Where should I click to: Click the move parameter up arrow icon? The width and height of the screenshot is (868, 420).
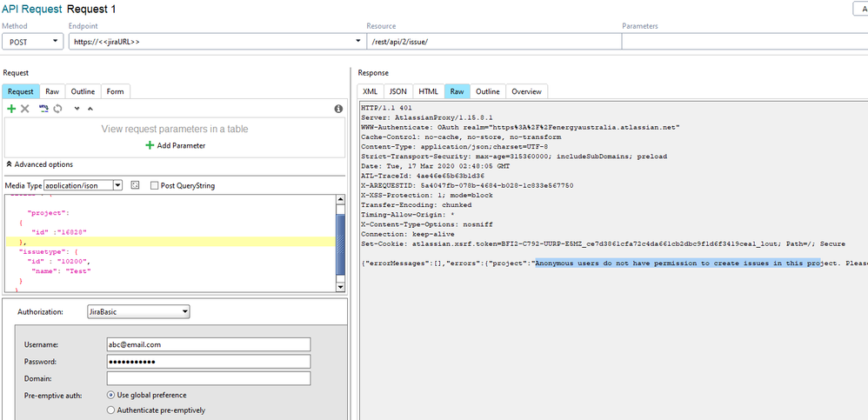(x=90, y=109)
